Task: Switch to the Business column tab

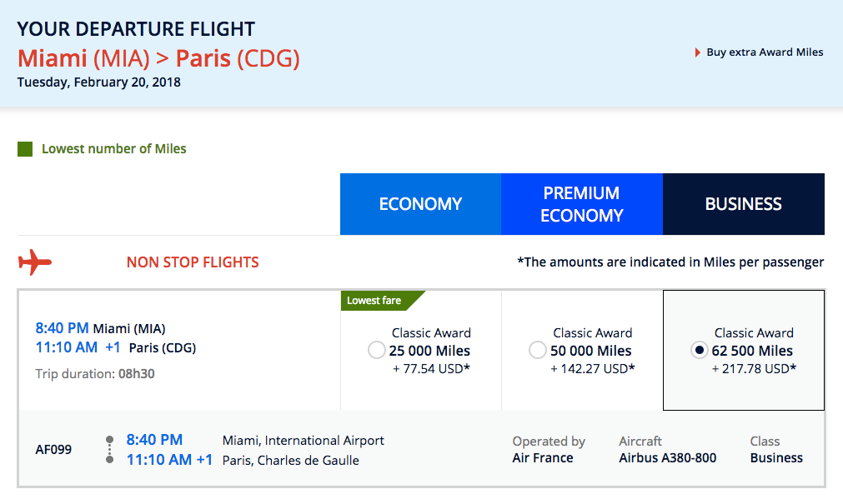Action: (743, 204)
